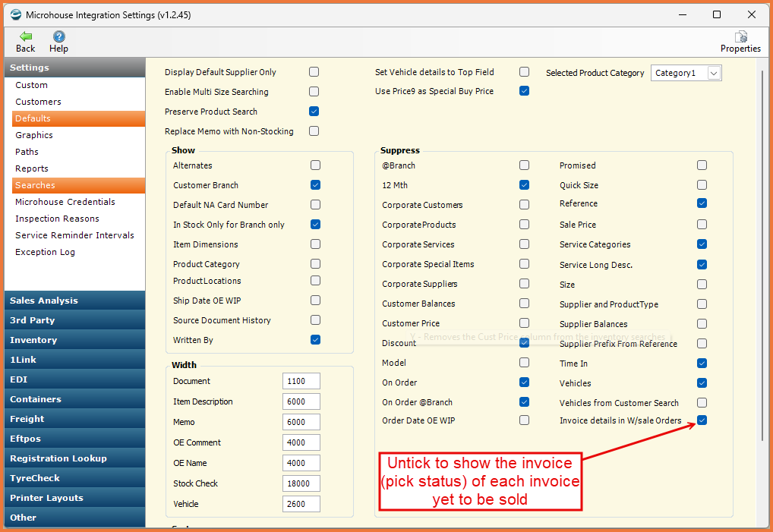
Task: Click the Stock Check width field
Action: pos(301,483)
